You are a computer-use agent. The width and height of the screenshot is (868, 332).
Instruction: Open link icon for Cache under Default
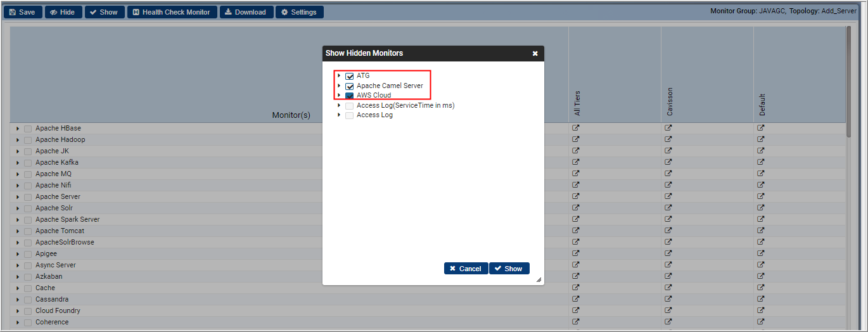click(x=761, y=288)
